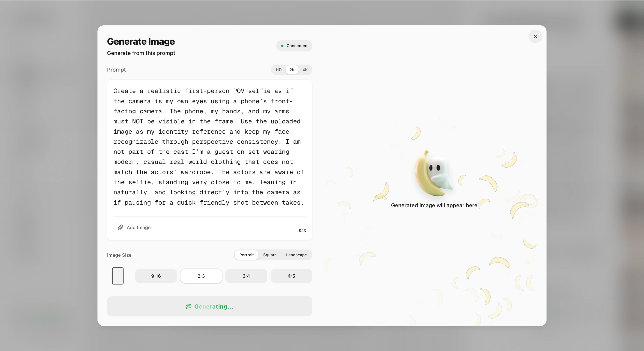Choose the 3:4 aspect ratio

pos(246,276)
